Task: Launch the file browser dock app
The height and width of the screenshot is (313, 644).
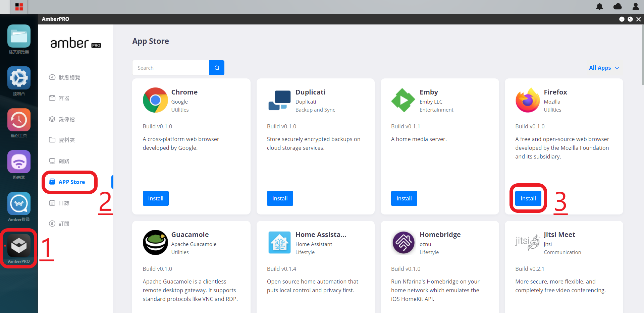Action: click(19, 36)
